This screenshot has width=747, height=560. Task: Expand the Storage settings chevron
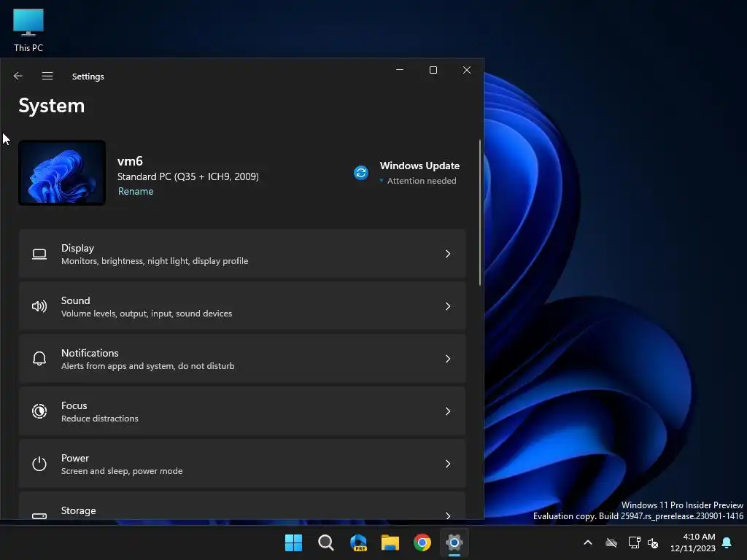(x=448, y=516)
